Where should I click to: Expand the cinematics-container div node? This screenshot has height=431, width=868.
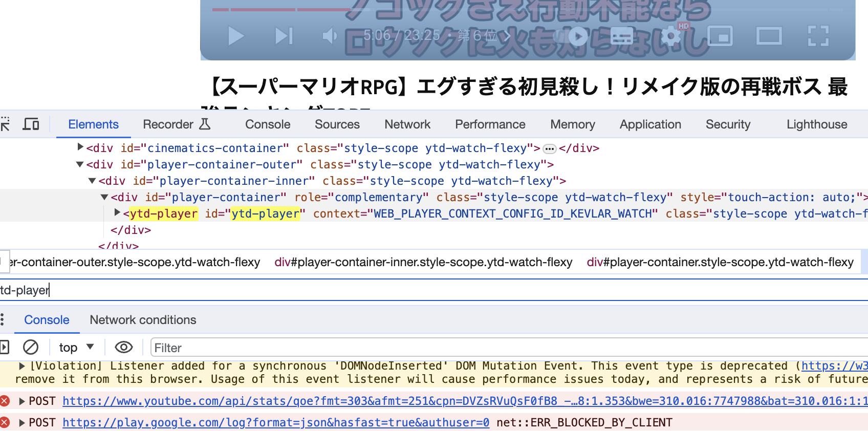pyautogui.click(x=80, y=147)
